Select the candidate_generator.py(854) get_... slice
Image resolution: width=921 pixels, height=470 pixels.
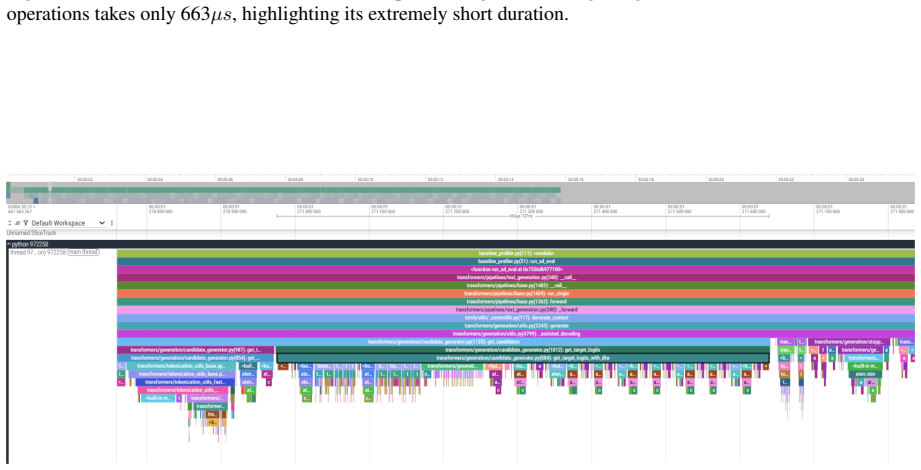point(195,358)
